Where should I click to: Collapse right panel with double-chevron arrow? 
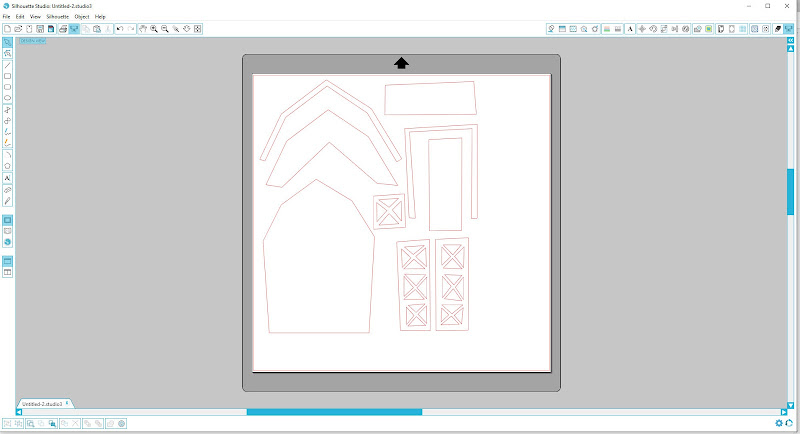point(791,40)
